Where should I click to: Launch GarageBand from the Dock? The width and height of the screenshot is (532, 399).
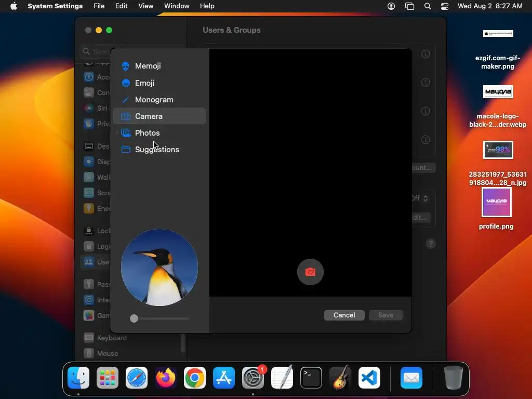click(x=340, y=378)
